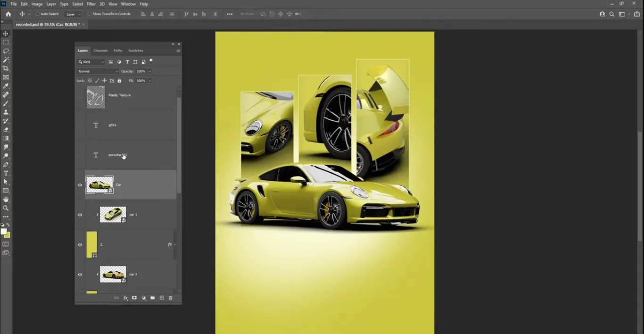Toggle Lock transparent pixels
644x334 pixels.
89,80
